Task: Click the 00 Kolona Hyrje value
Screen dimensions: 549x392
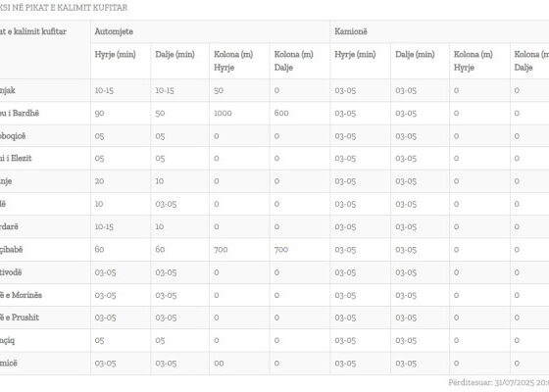Action: [219, 363]
